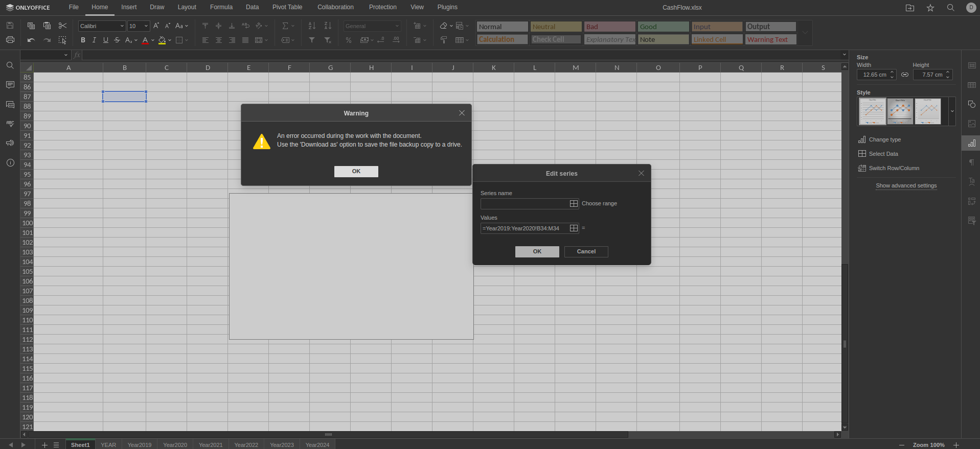Click the Series name input field
This screenshot has height=449, width=980.
click(524, 204)
